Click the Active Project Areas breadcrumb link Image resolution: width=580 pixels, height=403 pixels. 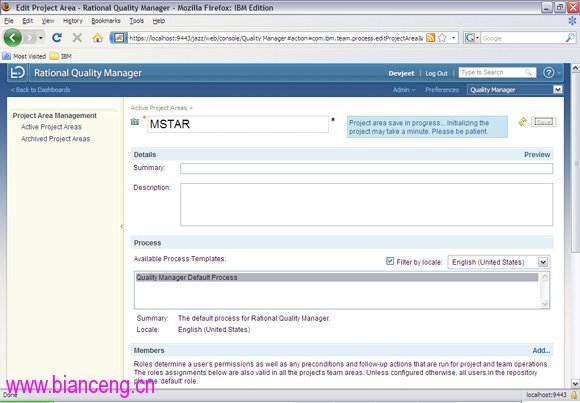click(x=159, y=108)
